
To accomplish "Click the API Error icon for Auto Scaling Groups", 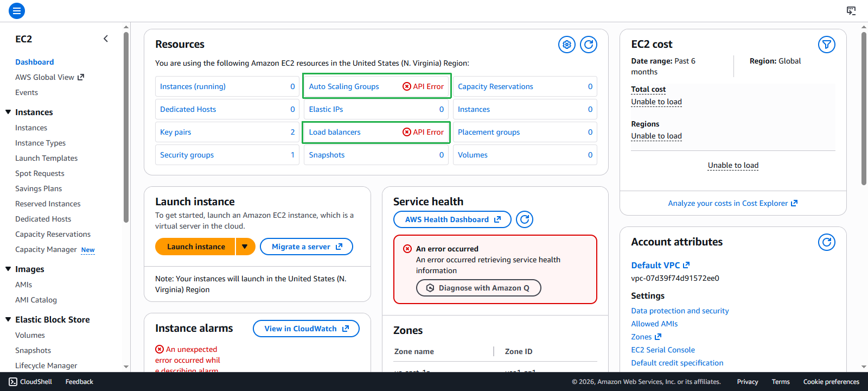I will 407,86.
